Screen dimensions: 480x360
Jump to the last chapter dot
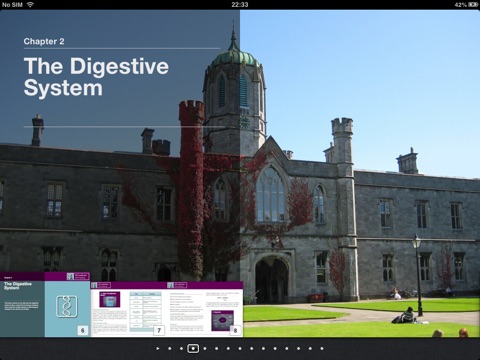tap(322, 349)
